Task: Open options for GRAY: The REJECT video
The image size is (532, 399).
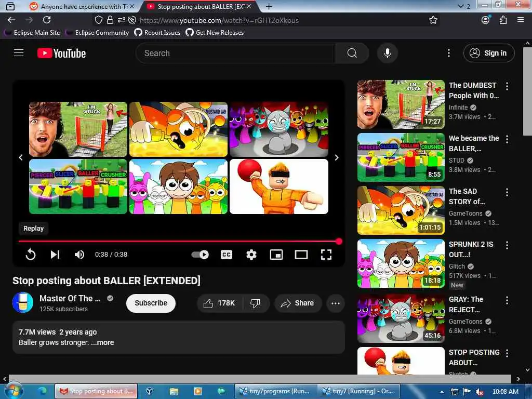Action: (507, 300)
